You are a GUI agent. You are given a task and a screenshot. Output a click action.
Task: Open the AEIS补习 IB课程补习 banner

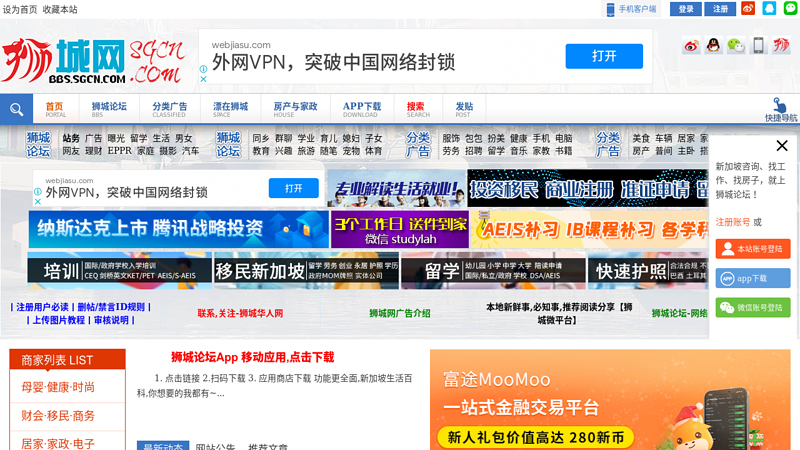coord(590,229)
